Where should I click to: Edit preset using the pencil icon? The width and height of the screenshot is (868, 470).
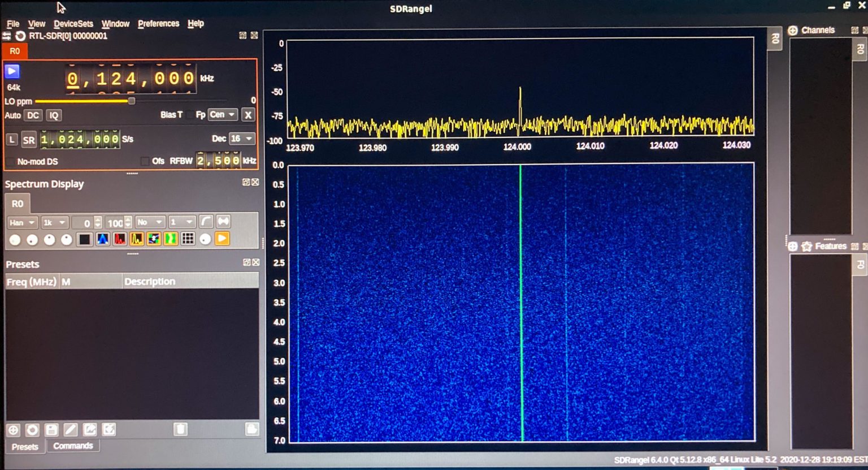coord(71,430)
